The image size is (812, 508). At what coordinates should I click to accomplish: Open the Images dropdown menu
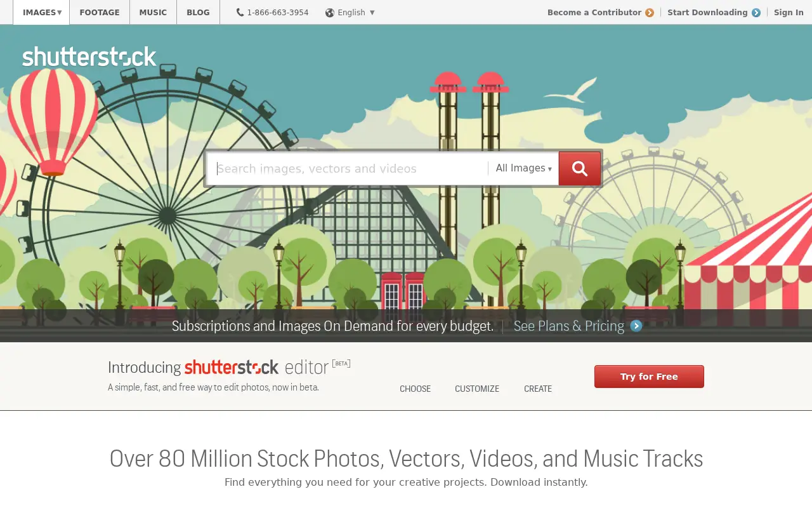point(41,12)
